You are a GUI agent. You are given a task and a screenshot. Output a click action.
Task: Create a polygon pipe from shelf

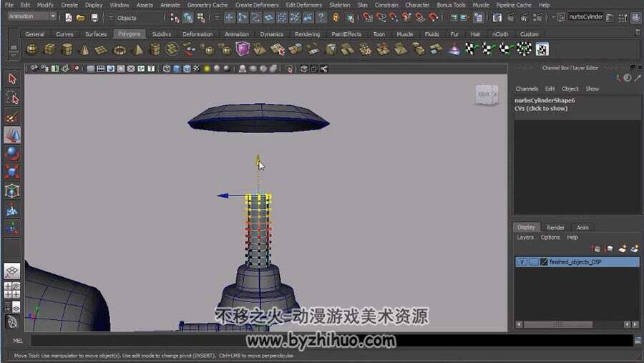[155, 49]
